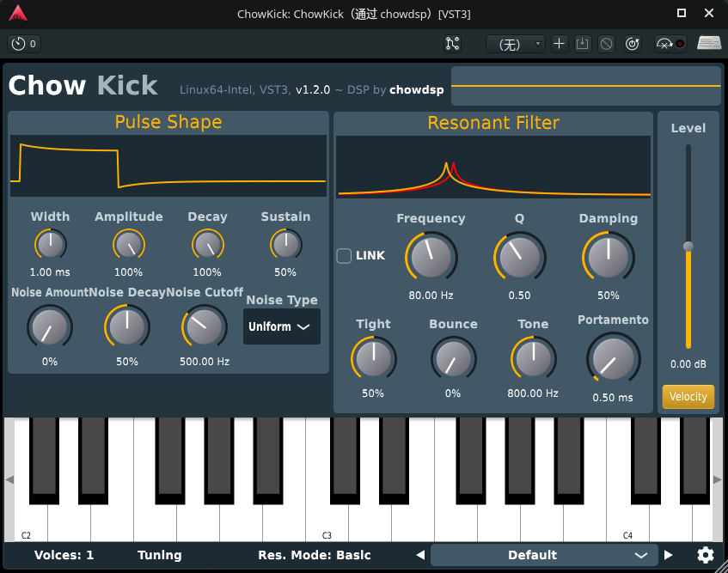Screen dimensions: 728x573
Task: Shift piano keyboard left with arrow
Action: [x=9, y=479]
